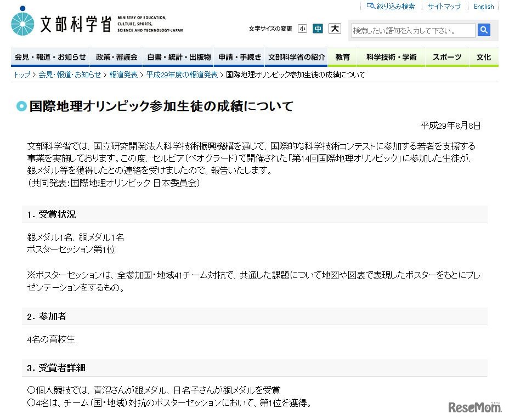Select 小 small text size
509x420 pixels.
coord(302,29)
